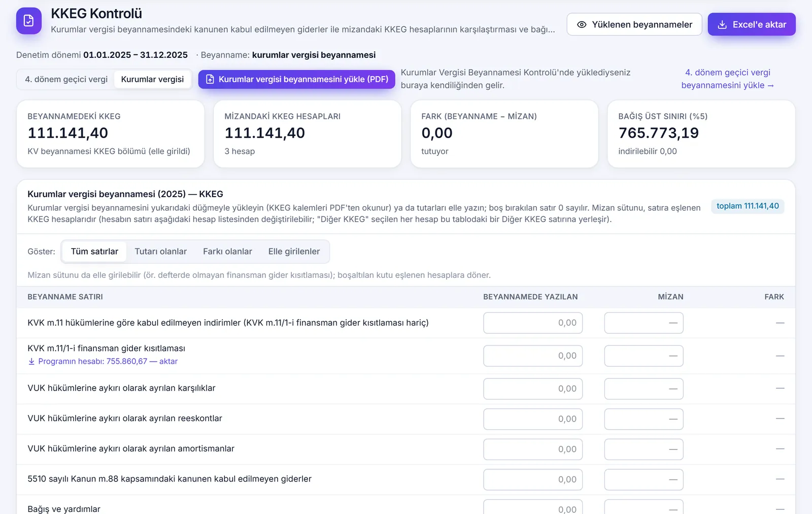Click the '3 hesap' text under Mizandaki KKEG

240,151
